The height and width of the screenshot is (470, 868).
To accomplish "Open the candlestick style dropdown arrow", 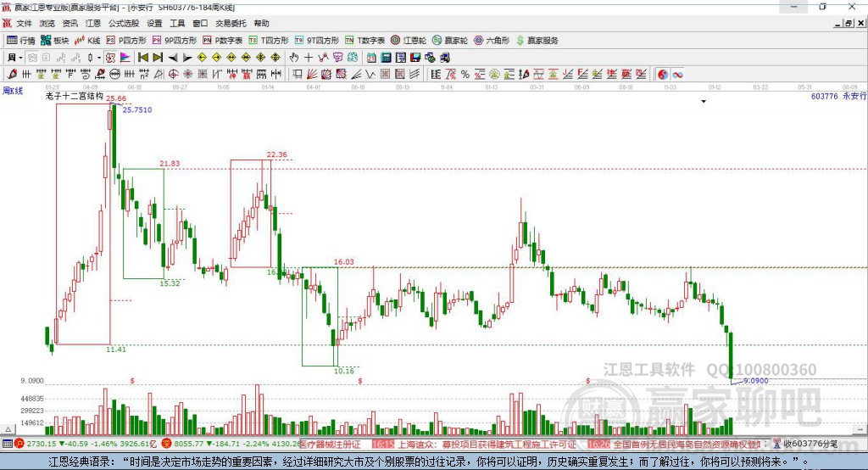I will [99, 57].
